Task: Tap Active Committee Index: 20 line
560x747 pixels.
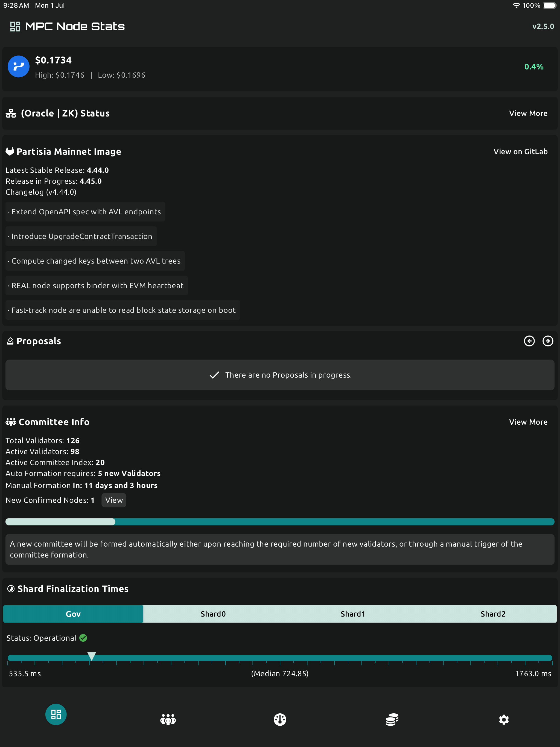Action: (55, 462)
